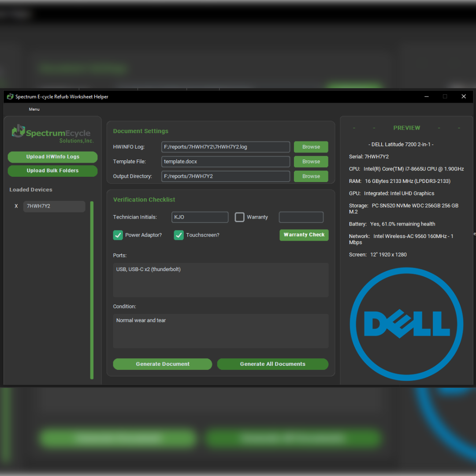
Task: Click into the Condition text box
Action: 220,331
